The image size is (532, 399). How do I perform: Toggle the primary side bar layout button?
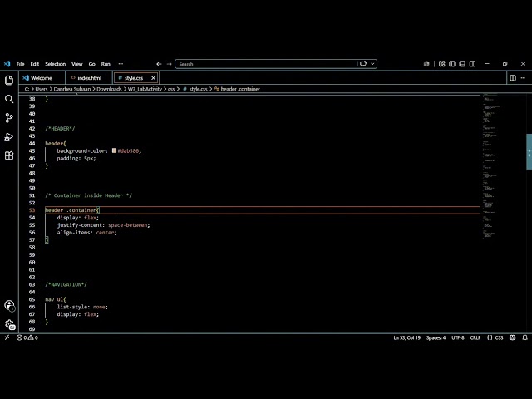coord(452,64)
